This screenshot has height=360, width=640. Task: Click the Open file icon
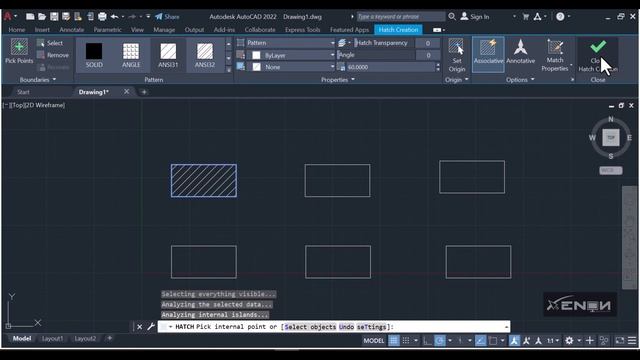pos(42,17)
